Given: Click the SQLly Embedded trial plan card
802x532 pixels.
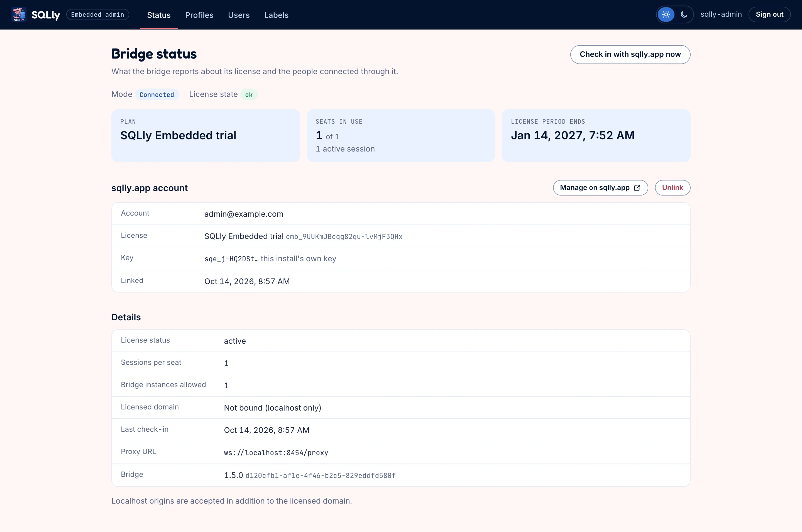Looking at the screenshot, I should pyautogui.click(x=206, y=135).
